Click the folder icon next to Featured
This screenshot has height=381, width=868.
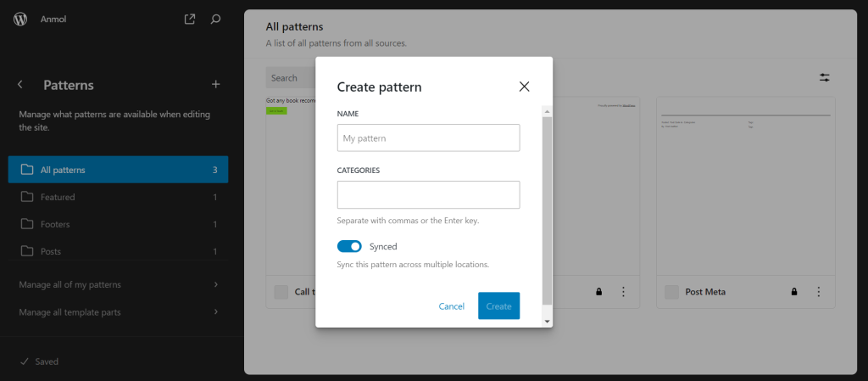(26, 197)
